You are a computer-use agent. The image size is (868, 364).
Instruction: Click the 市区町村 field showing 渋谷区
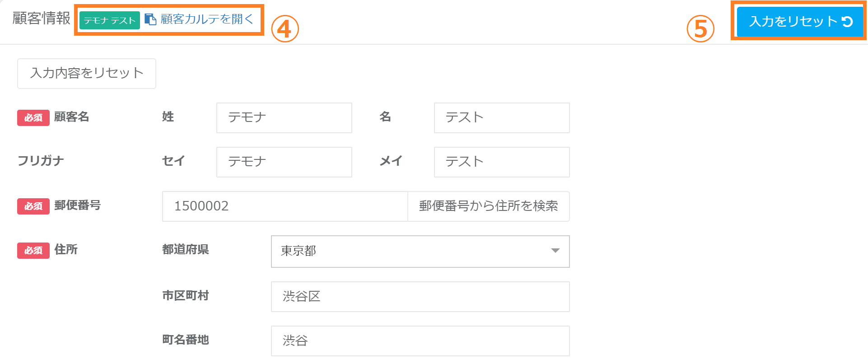420,297
